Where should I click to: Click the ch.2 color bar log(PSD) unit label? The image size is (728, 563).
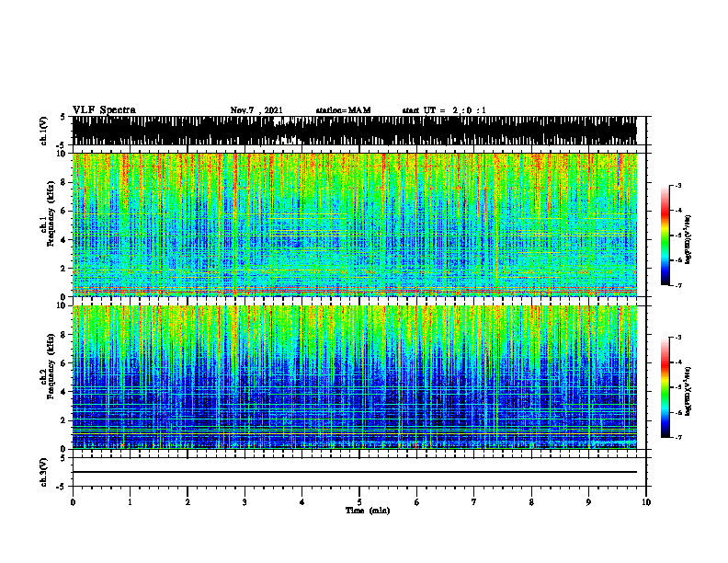688,391
